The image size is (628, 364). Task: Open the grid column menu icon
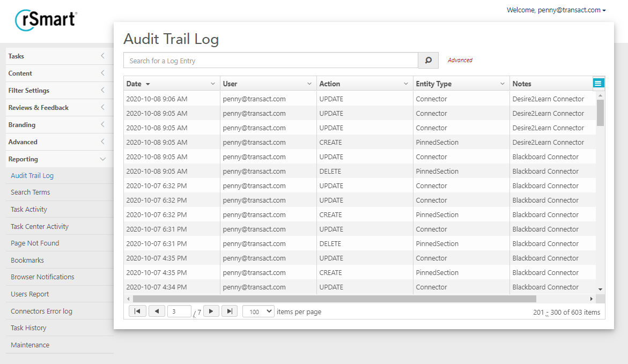click(598, 83)
